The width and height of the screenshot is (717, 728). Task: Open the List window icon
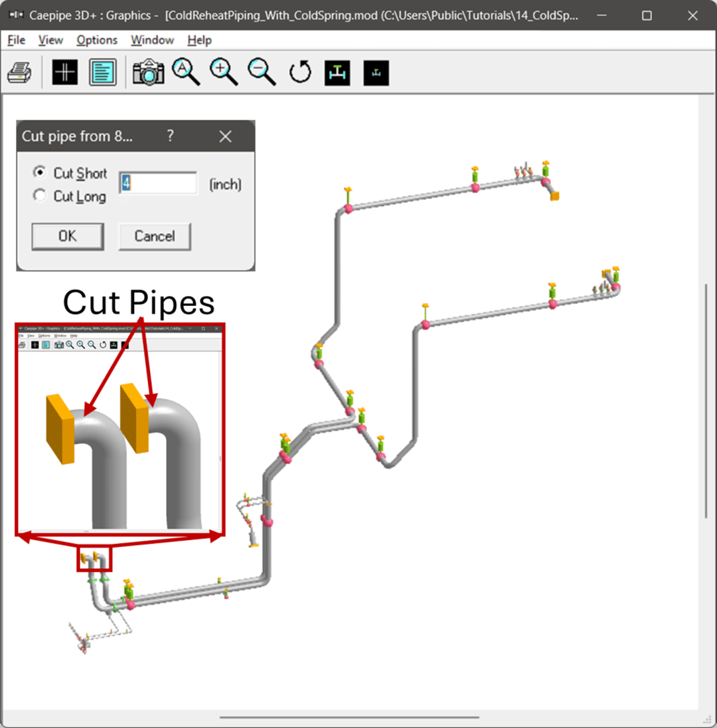(x=103, y=72)
